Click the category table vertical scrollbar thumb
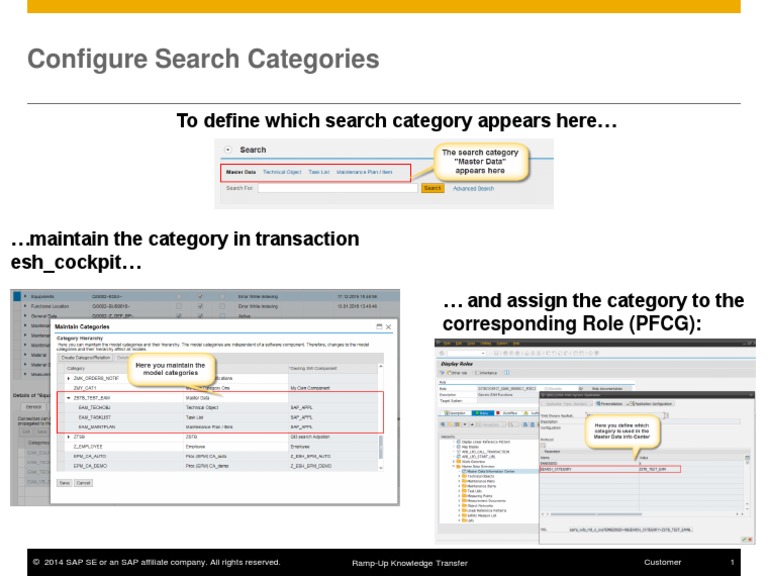Image resolution: width=768 pixels, height=576 pixels. 381,447
